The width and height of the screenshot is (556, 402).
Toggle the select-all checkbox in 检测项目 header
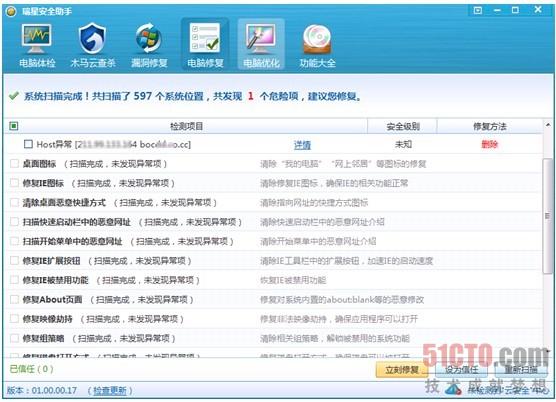tap(14, 126)
